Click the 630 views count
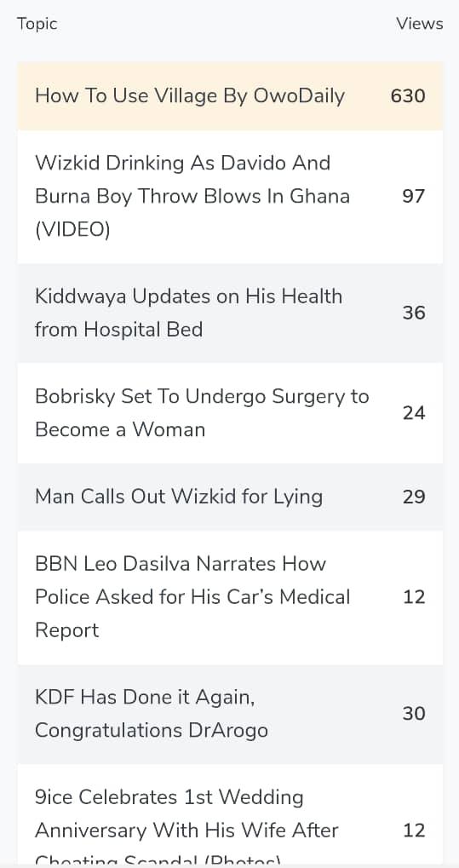The height and width of the screenshot is (868, 459). tap(408, 96)
